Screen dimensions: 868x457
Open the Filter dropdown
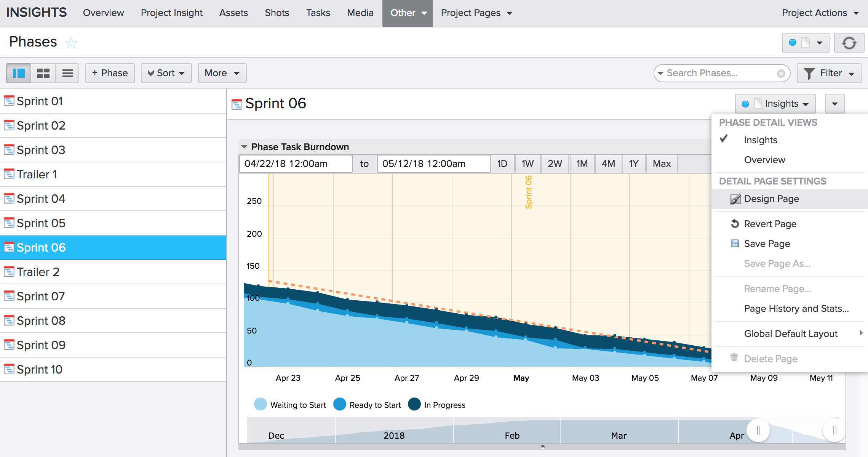click(829, 73)
